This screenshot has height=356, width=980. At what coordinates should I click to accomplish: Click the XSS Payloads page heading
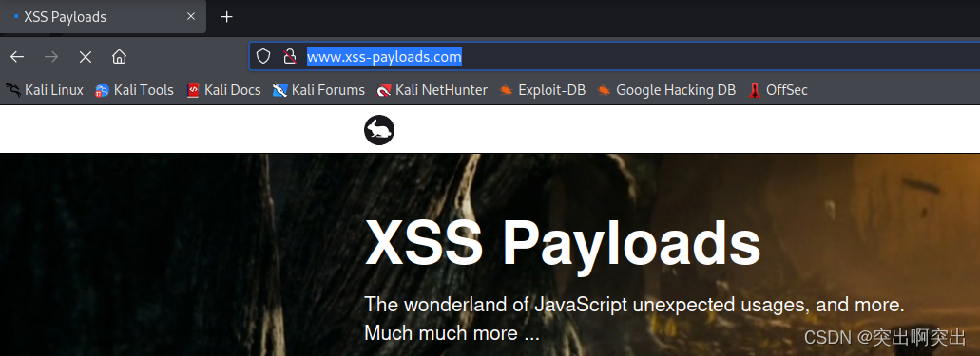click(x=563, y=244)
